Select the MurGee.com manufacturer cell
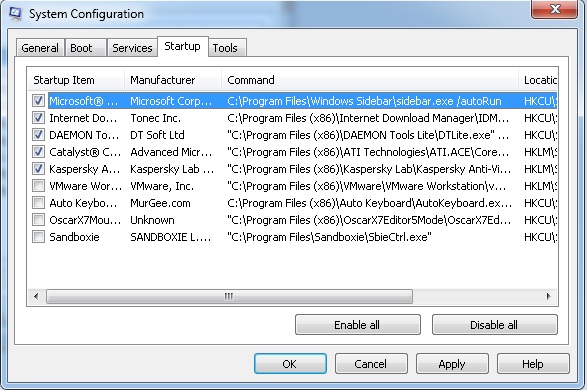587x390 pixels. (x=160, y=203)
